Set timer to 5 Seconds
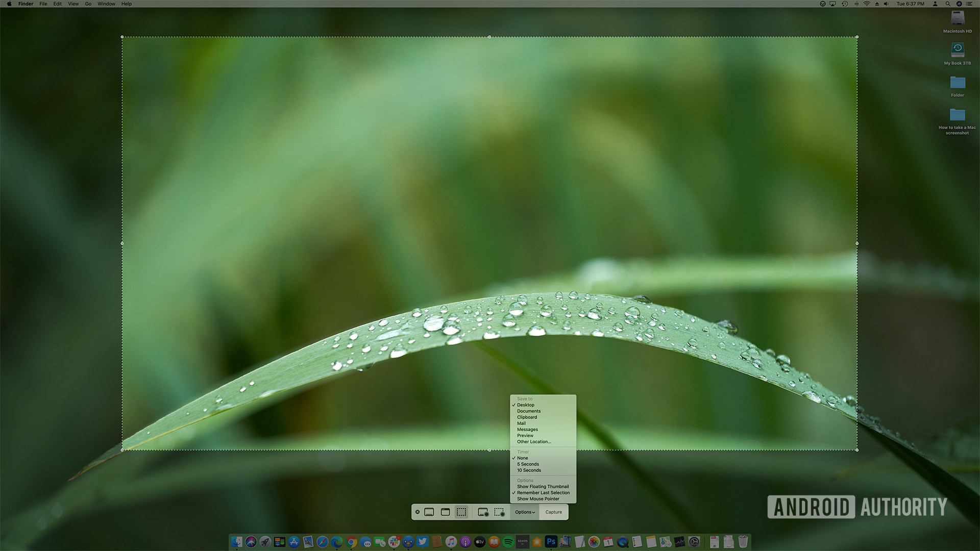 coord(528,464)
